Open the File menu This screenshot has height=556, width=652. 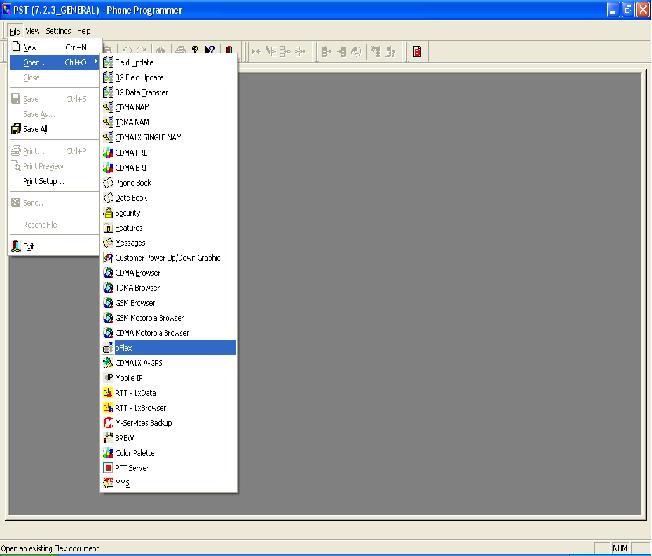15,31
